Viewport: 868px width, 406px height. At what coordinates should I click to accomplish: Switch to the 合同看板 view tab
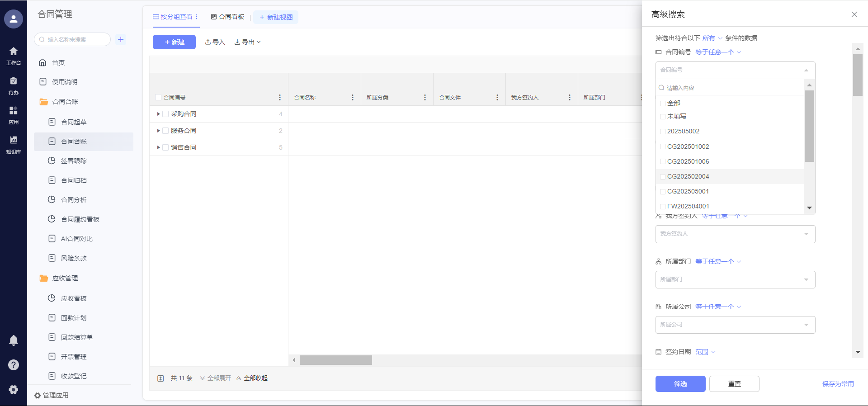[227, 17]
